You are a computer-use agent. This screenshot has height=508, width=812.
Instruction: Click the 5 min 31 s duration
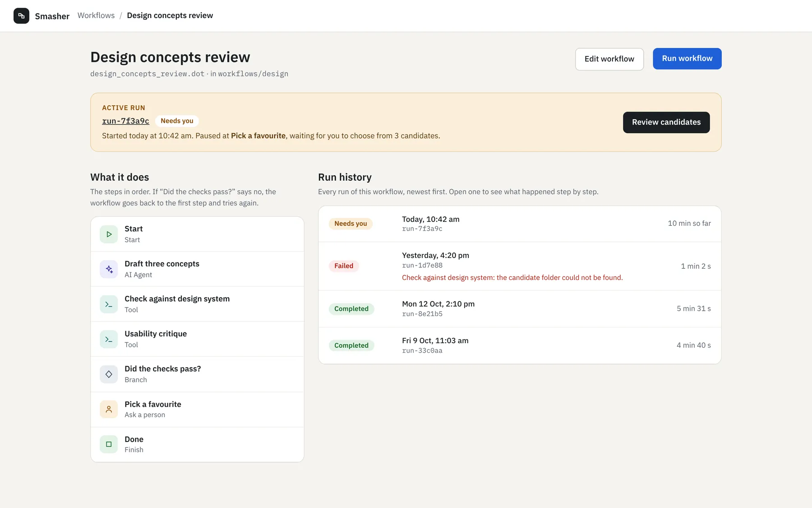pos(694,309)
